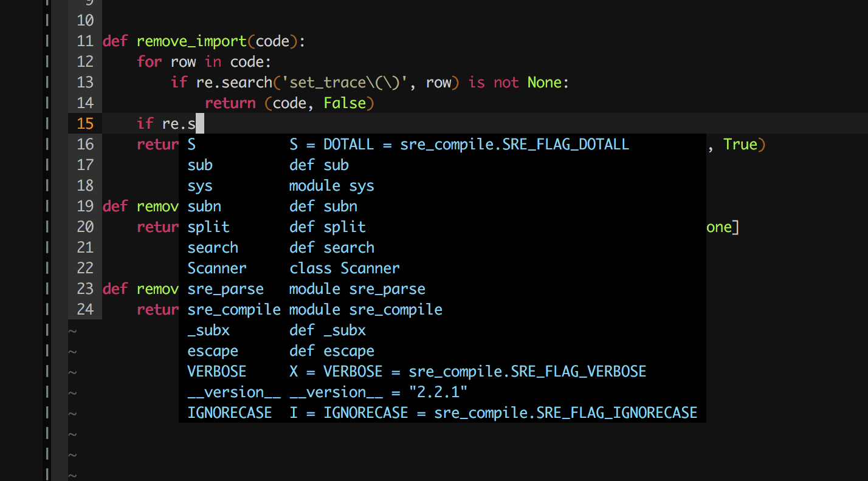This screenshot has height=481, width=868.
Task: Pick the "subn" function suggestion
Action: pos(204,206)
